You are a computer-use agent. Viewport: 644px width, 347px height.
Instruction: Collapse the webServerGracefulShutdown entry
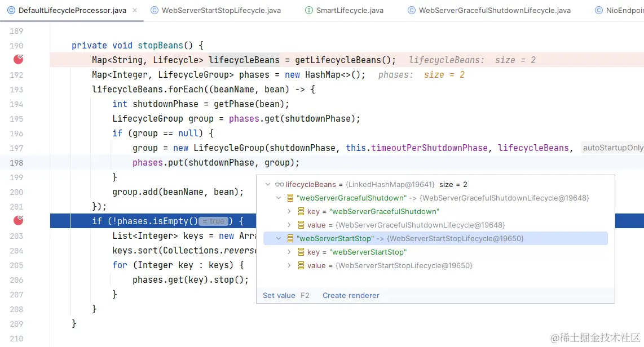(x=279, y=198)
